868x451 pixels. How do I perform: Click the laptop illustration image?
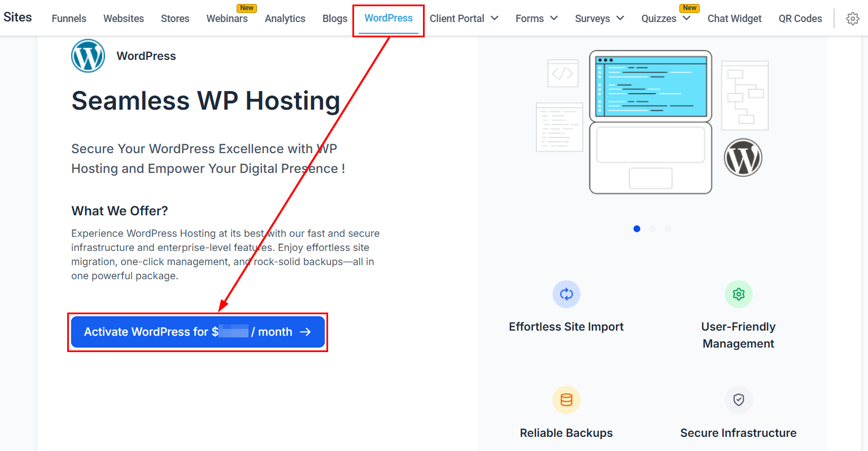(x=651, y=122)
